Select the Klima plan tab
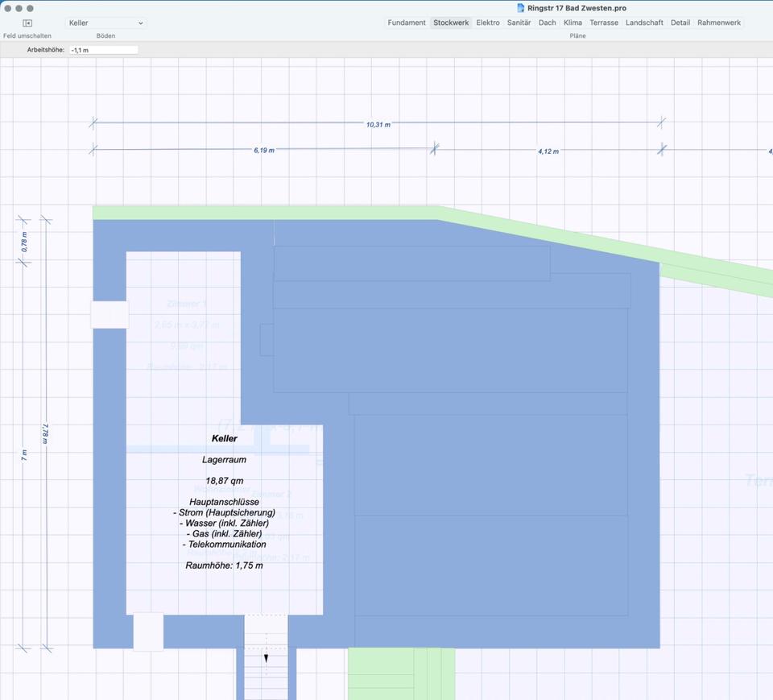This screenshot has height=700, width=773. tap(573, 23)
